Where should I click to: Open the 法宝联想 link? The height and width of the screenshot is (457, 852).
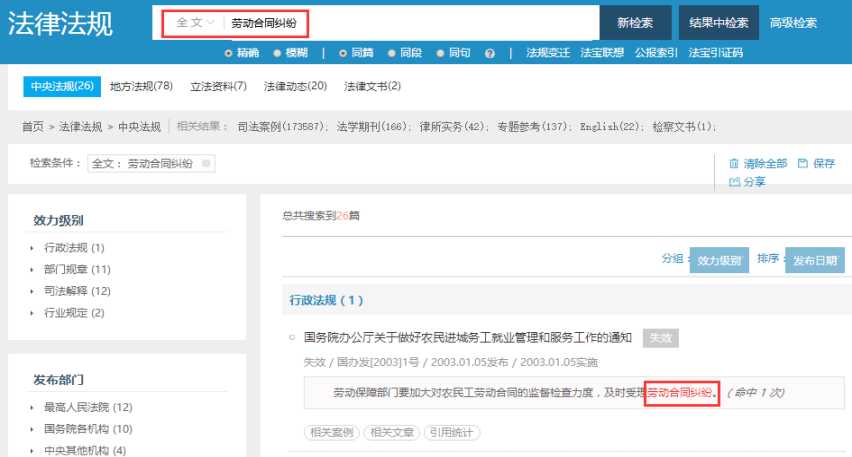[x=602, y=53]
